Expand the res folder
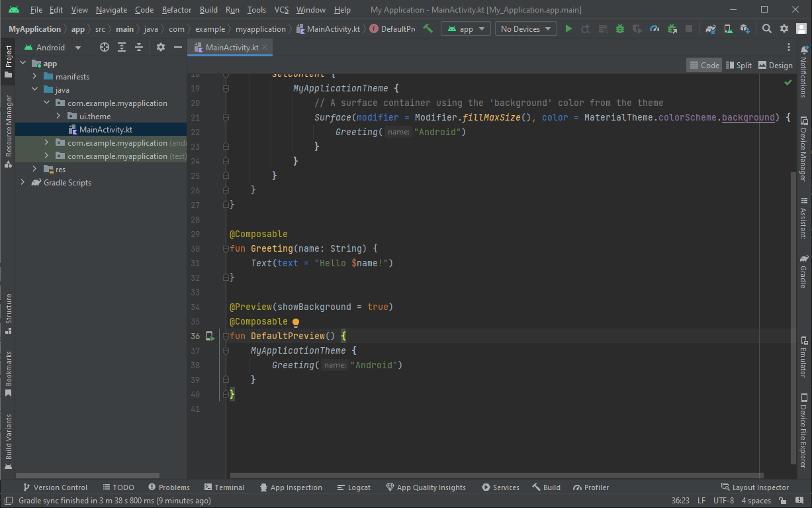 coord(35,170)
